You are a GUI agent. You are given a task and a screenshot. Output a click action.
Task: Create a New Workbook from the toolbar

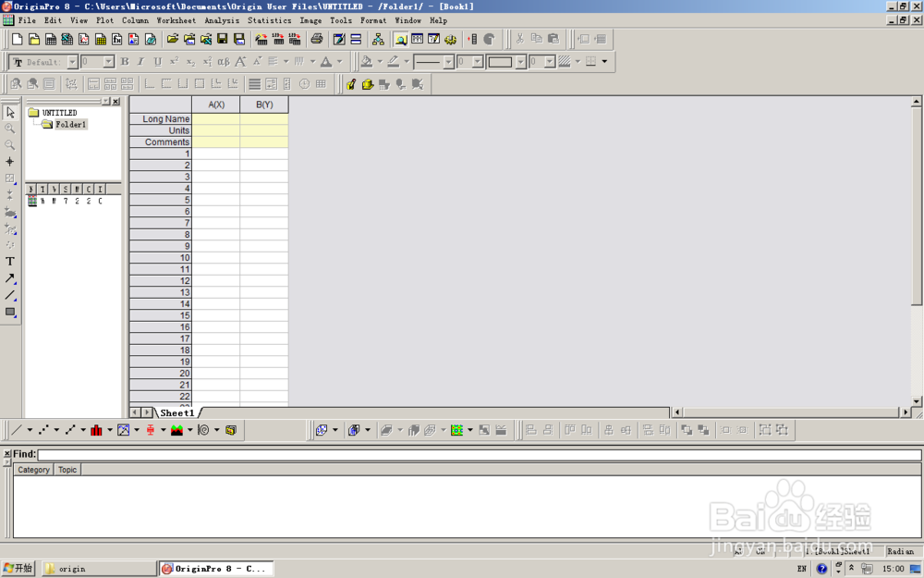point(51,40)
